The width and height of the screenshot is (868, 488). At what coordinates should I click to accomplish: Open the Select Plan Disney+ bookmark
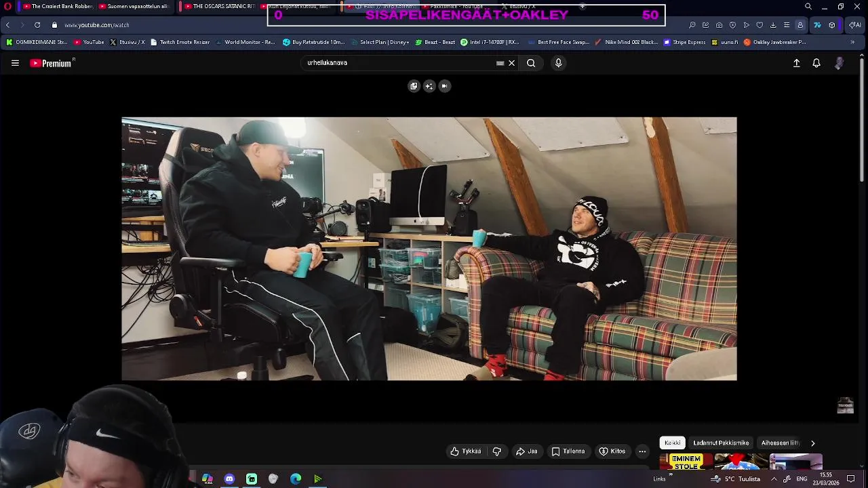pos(379,42)
